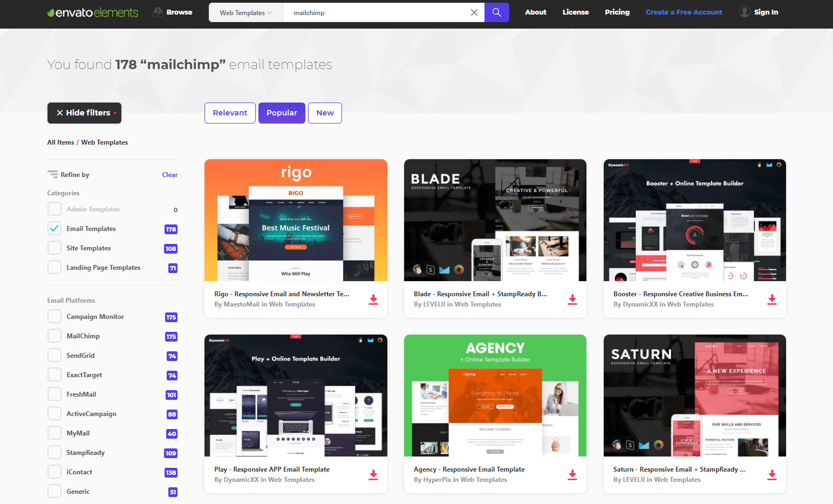
Task: Check the iContact platform filter
Action: 54,472
